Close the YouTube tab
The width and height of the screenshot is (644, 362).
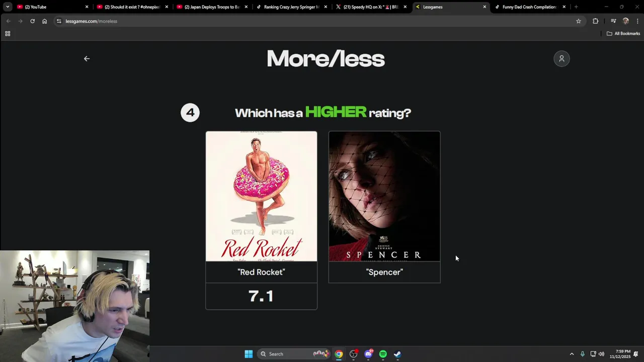pyautogui.click(x=87, y=7)
